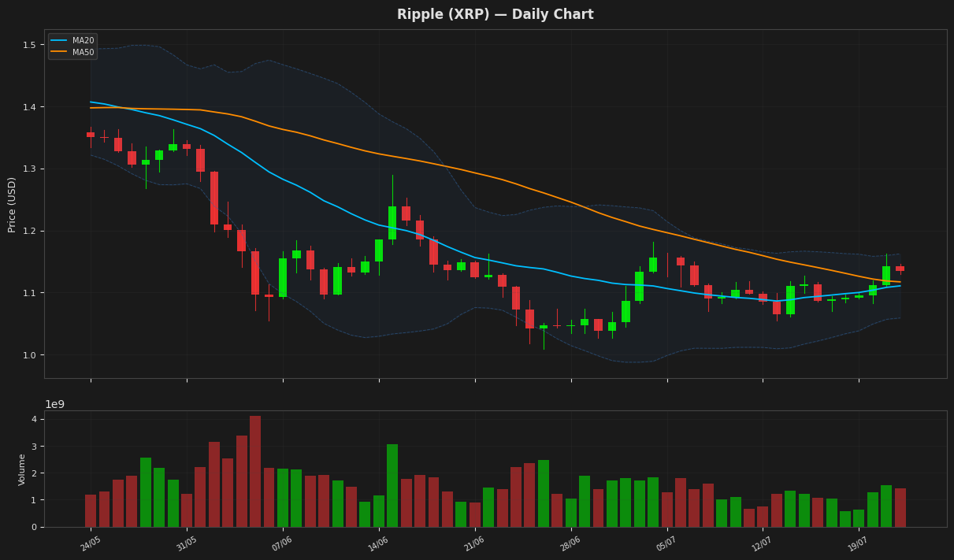The image size is (954, 560).
Task: Click the 1.4 price axis tick
Action: click(x=29, y=107)
